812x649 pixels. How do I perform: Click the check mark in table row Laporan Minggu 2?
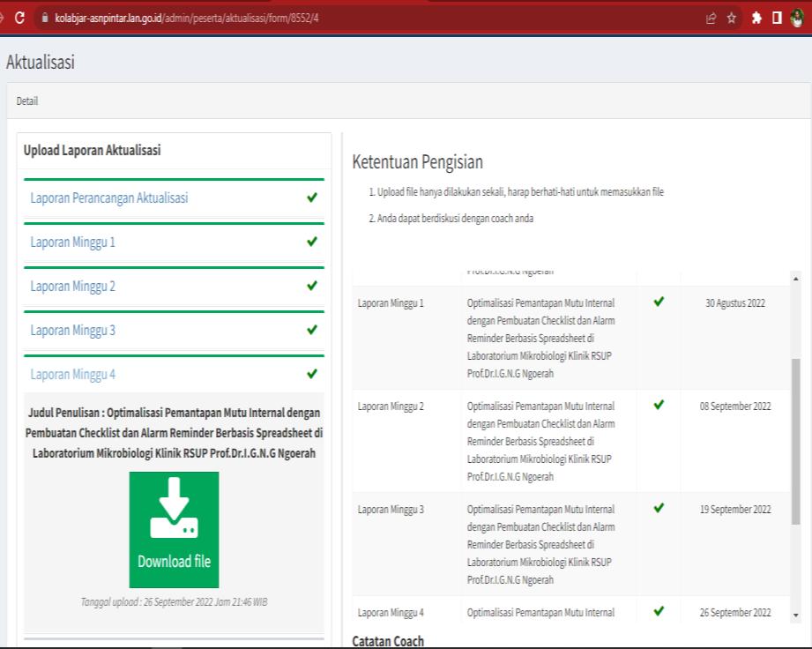coord(659,405)
